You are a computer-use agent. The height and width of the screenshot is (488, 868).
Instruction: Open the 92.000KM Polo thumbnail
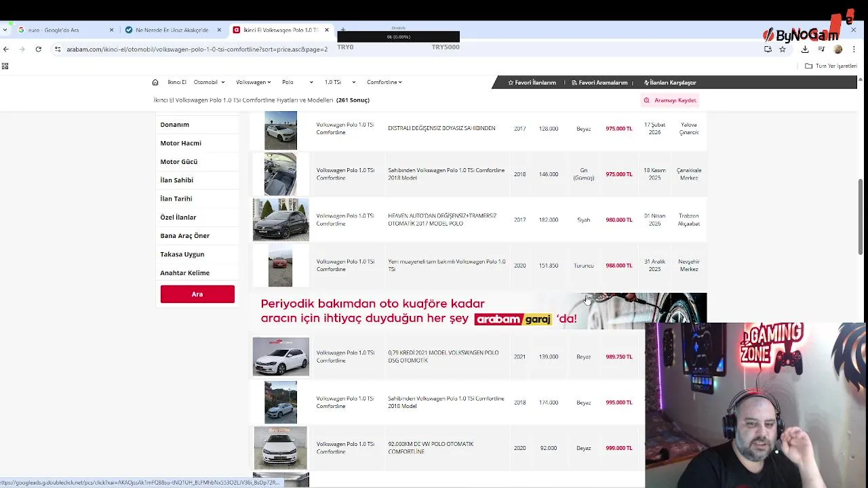[x=281, y=448]
